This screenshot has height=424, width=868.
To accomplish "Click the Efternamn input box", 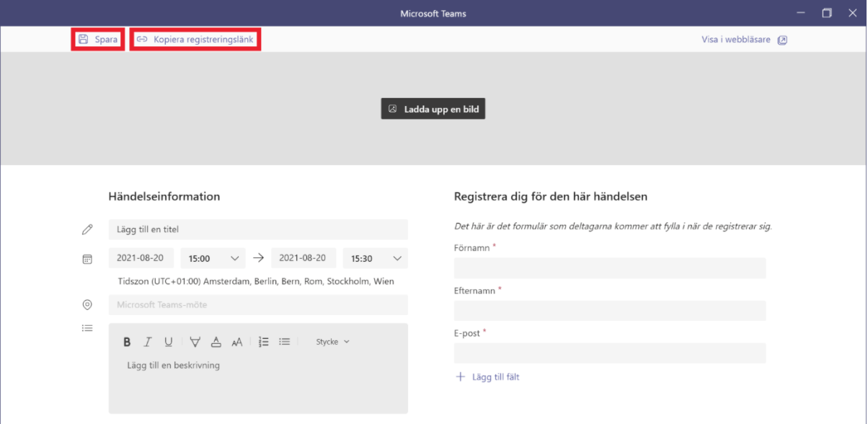I will pos(610,311).
